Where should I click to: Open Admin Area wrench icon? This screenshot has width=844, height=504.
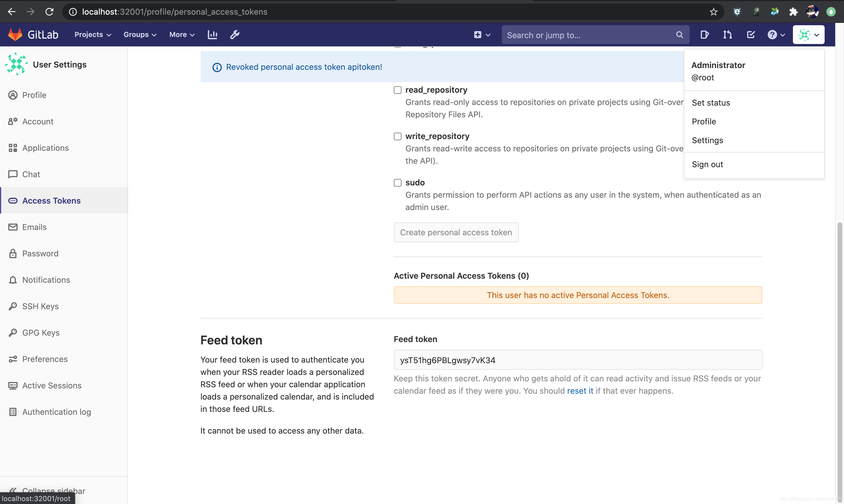[235, 35]
